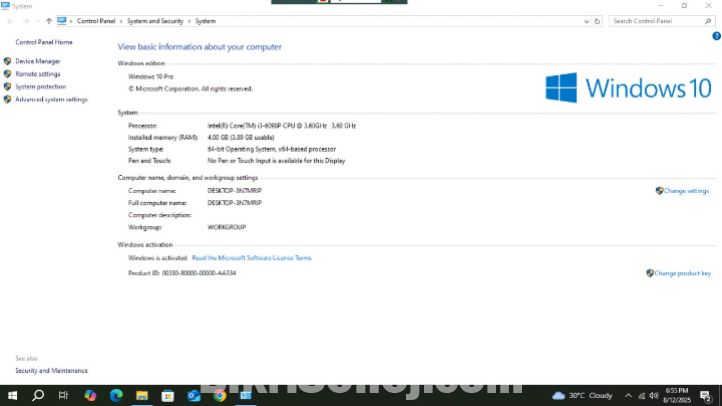Select the System breadcrumb
This screenshot has width=722, height=406.
click(x=205, y=21)
